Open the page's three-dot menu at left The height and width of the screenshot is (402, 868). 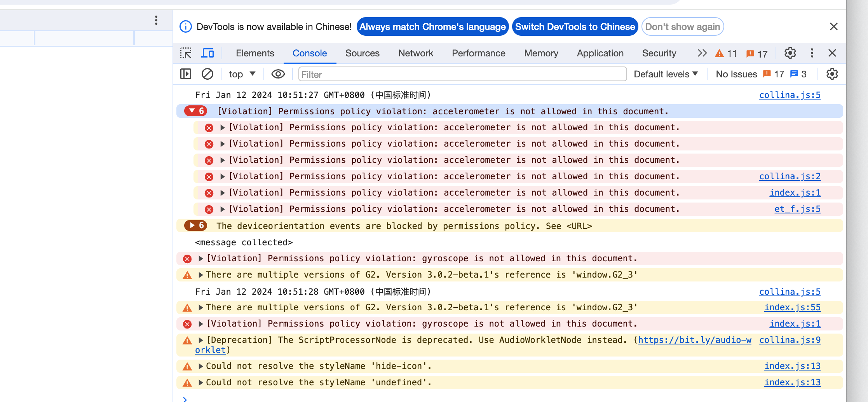(x=156, y=20)
